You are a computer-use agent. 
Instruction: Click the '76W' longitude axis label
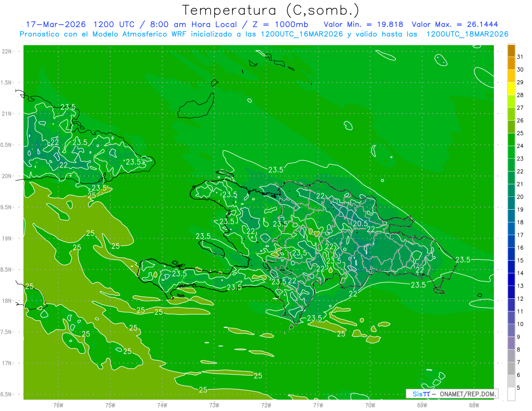tap(58, 405)
